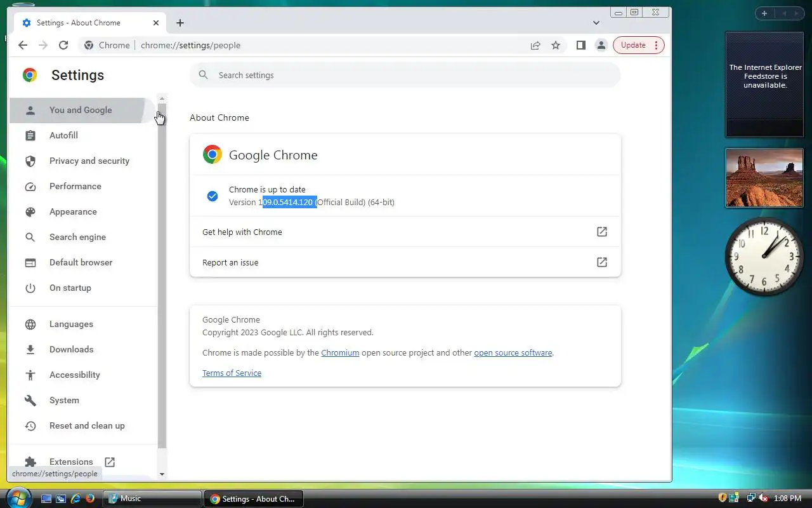The height and width of the screenshot is (508, 812).
Task: Click the Feed Headlines gadget
Action: coord(764,84)
